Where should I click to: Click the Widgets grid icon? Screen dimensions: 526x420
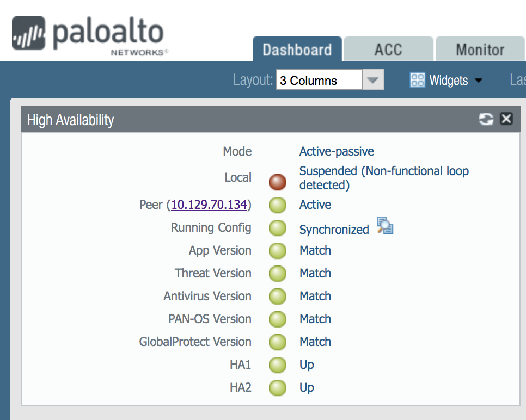(x=417, y=81)
